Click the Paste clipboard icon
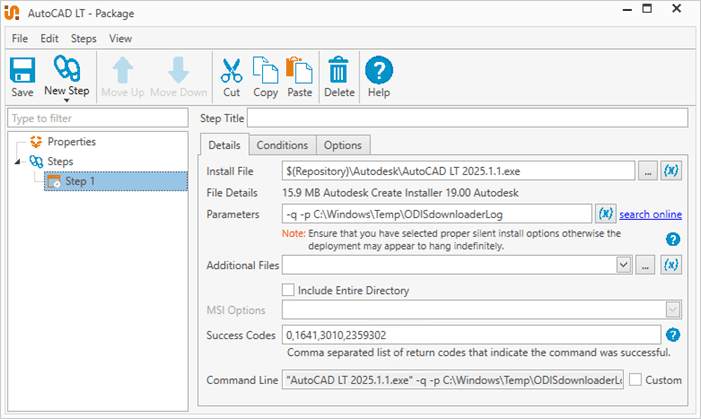This screenshot has width=701, height=419. click(x=300, y=70)
